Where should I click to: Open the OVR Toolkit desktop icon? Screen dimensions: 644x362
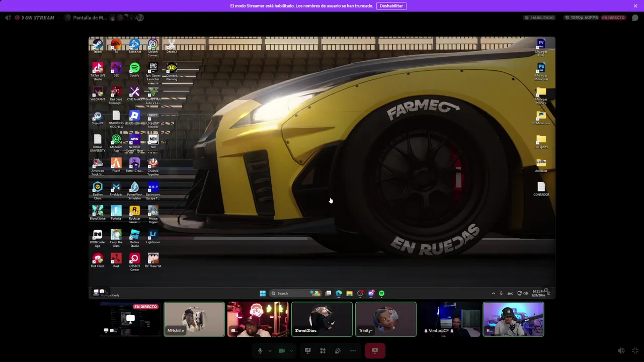pos(134,94)
